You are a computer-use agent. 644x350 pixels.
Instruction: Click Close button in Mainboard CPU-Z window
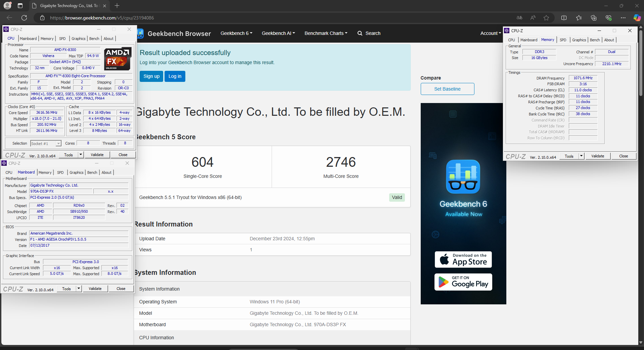coord(121,289)
